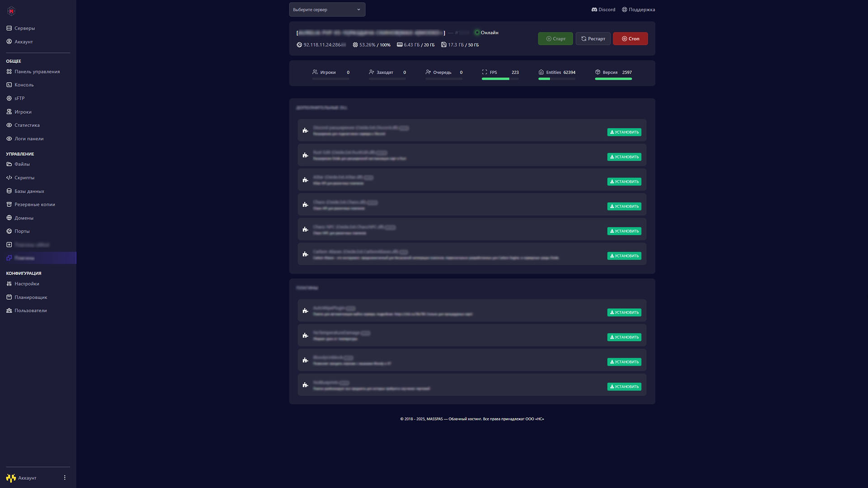The image size is (868, 488).
Task: Click Установить for the first plugin
Action: click(x=624, y=132)
